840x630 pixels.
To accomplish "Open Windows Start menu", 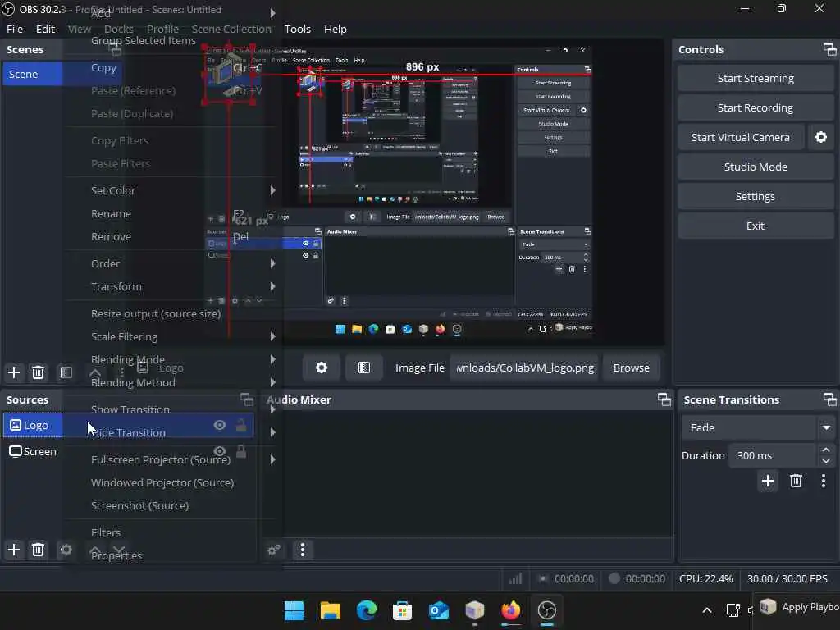I will 294,610.
